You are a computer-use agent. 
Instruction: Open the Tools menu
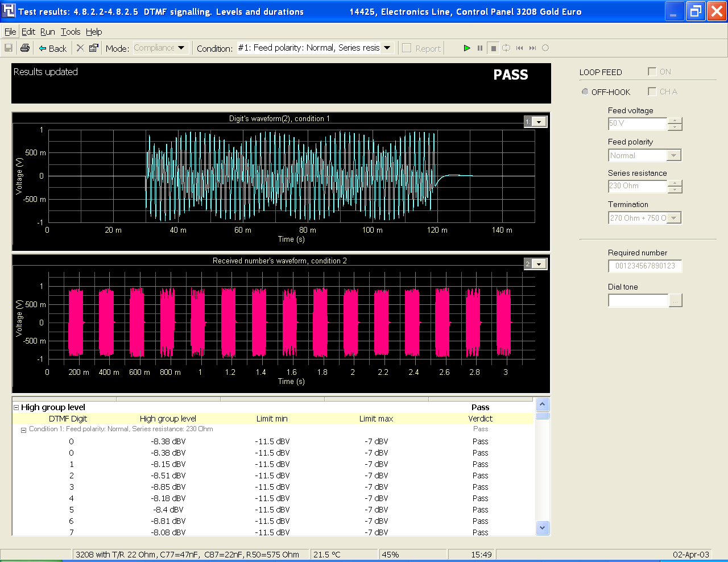click(x=71, y=32)
